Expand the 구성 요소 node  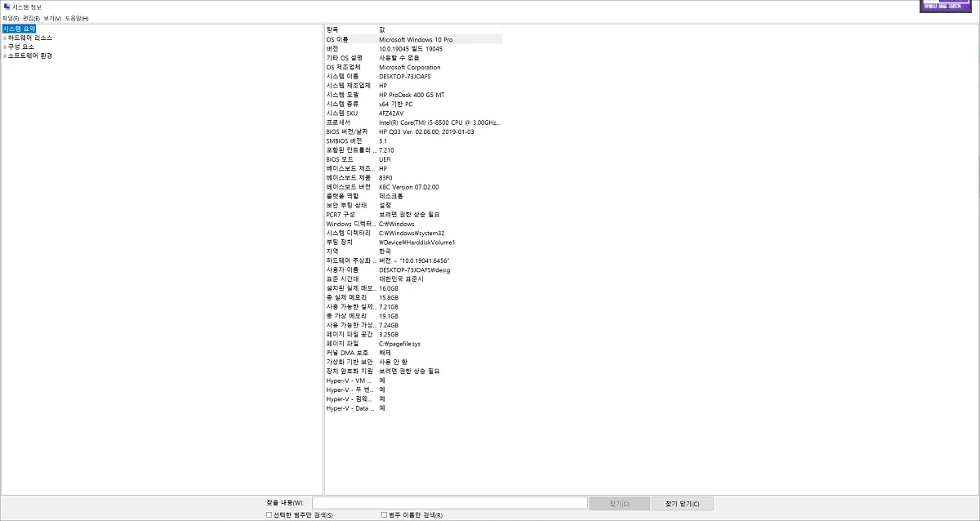(x=4, y=47)
